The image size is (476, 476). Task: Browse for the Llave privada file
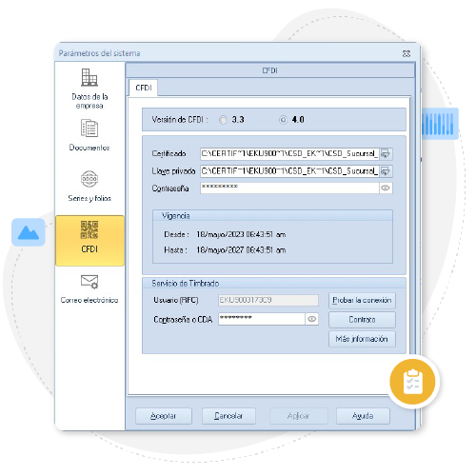tap(386, 171)
